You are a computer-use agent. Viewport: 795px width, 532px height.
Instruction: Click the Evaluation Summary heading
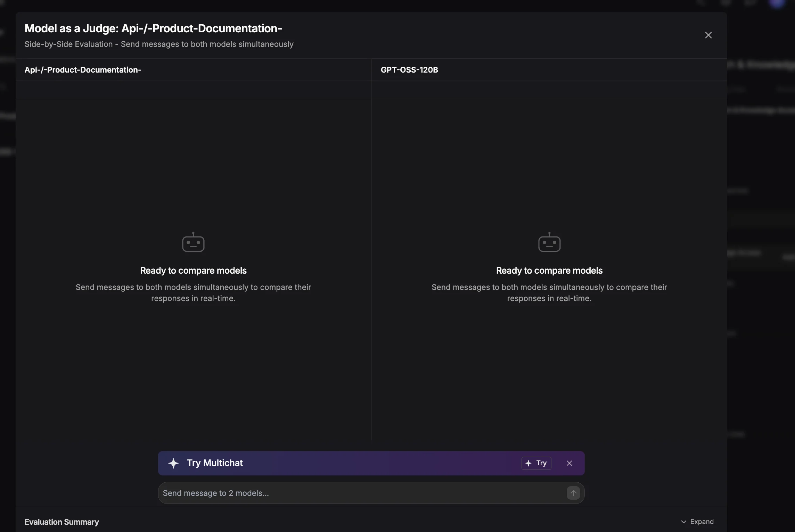pos(62,522)
